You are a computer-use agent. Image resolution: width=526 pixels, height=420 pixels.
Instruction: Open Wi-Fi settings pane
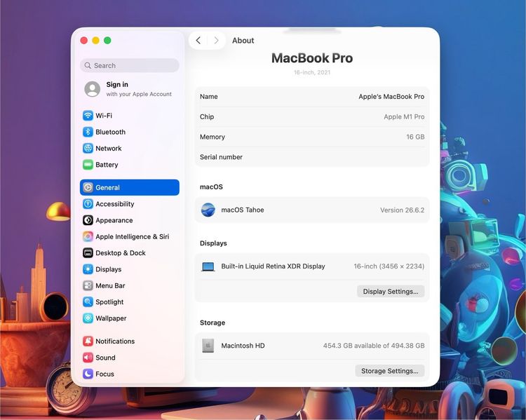point(130,116)
